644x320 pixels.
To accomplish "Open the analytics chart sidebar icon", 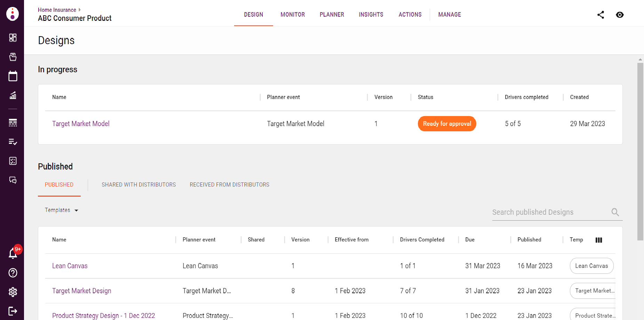I will coord(13,95).
